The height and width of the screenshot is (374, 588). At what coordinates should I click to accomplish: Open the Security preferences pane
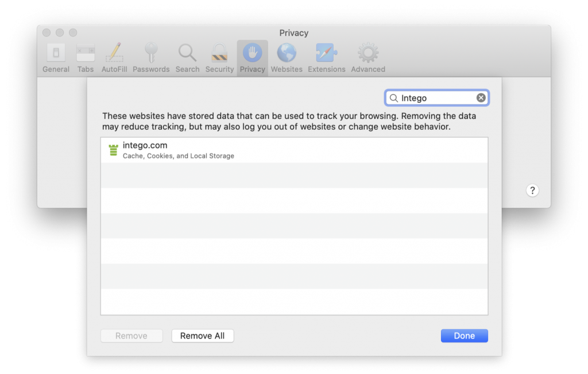(x=219, y=56)
